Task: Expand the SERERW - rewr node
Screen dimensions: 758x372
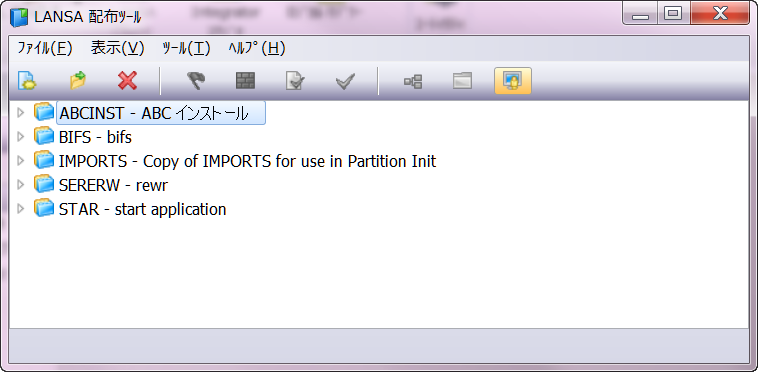Action: [20, 185]
